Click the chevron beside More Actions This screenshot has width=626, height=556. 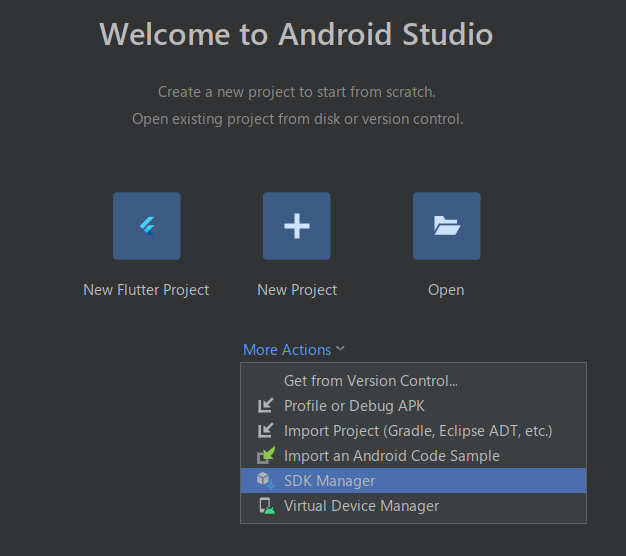340,349
